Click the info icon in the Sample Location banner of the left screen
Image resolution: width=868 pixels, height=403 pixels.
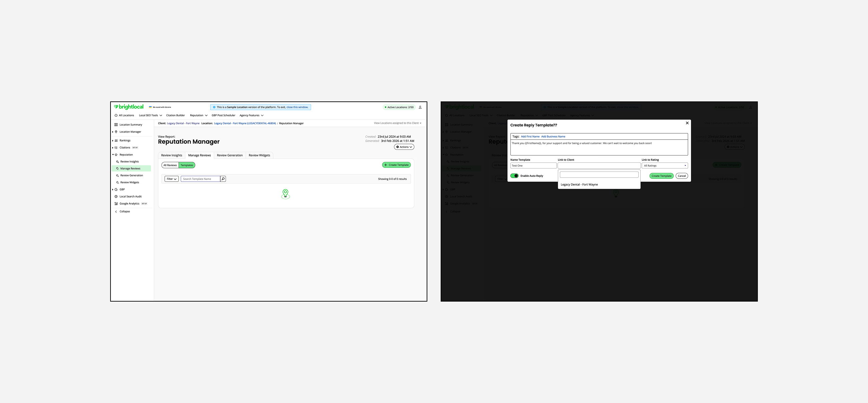click(214, 107)
